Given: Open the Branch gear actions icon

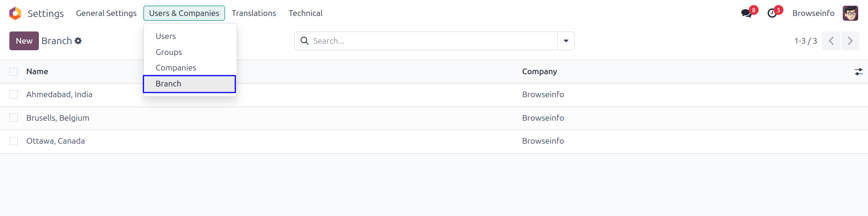Looking at the screenshot, I should [78, 41].
